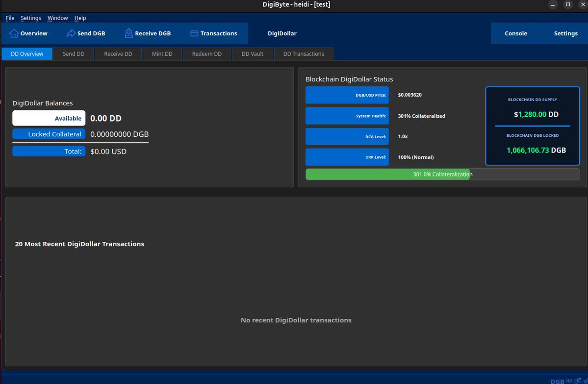Viewport: 588px width, 384px height.
Task: Click the Locked Collateral label
Action: pyautogui.click(x=49, y=134)
